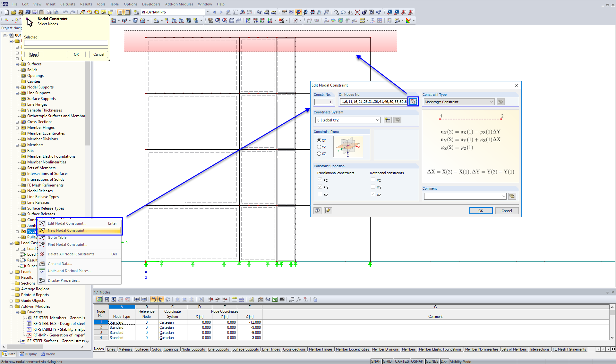Click the new coordinate system icon beside Global XYZ
Viewport: 616px width, 364px height.
(x=388, y=120)
